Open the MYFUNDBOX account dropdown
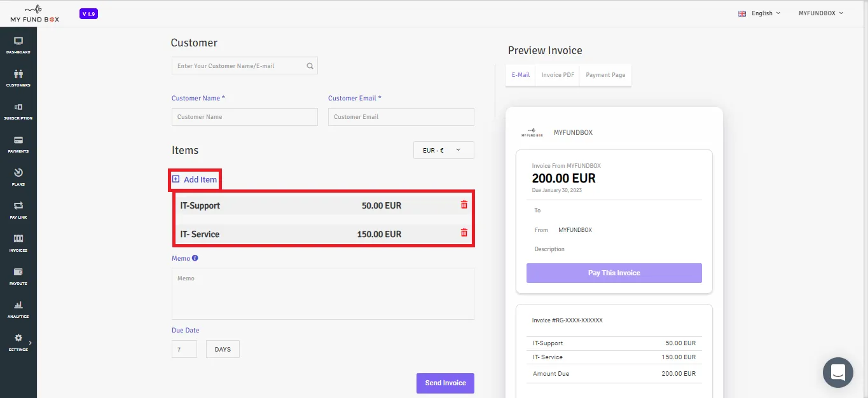This screenshot has height=398, width=868. coord(821,13)
